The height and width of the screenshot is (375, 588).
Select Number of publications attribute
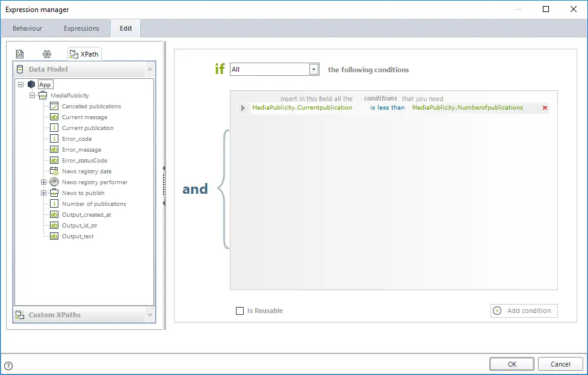pyautogui.click(x=94, y=204)
